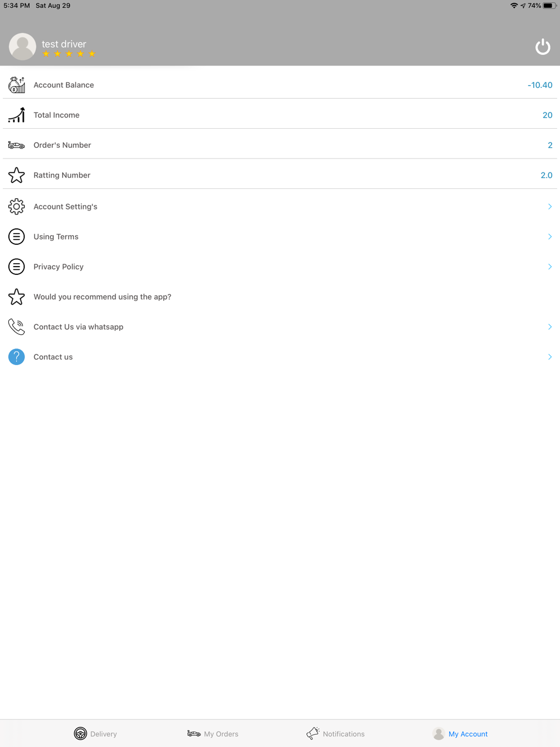
Task: Switch to the My Orders tab
Action: (x=213, y=734)
